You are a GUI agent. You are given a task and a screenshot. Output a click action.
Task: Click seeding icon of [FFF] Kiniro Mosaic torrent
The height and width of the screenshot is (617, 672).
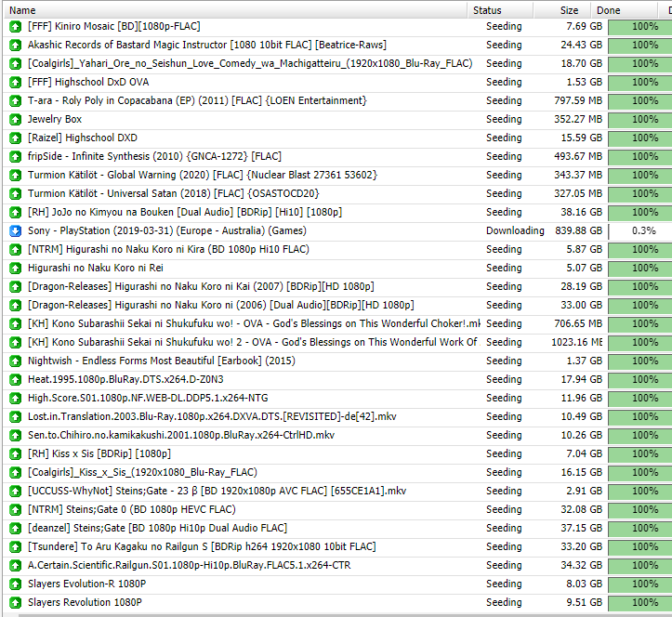(x=15, y=26)
